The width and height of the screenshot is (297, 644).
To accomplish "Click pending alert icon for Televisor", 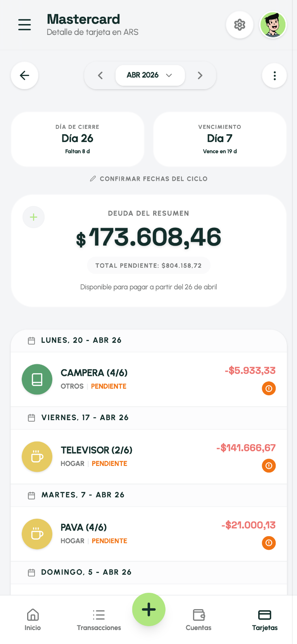I will [269, 466].
